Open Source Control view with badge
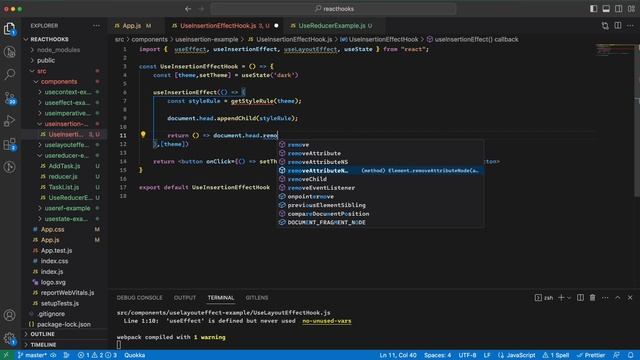Screen dimensions: 640x360 click(x=9, y=98)
